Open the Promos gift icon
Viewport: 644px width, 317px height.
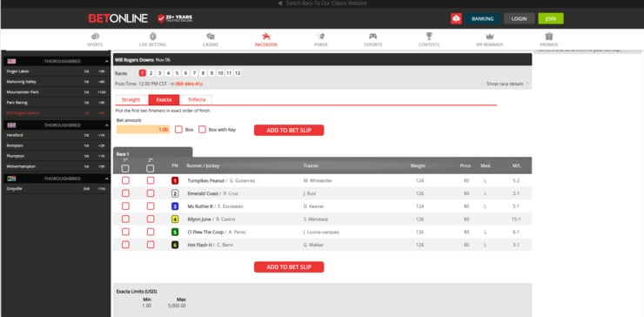tap(549, 37)
